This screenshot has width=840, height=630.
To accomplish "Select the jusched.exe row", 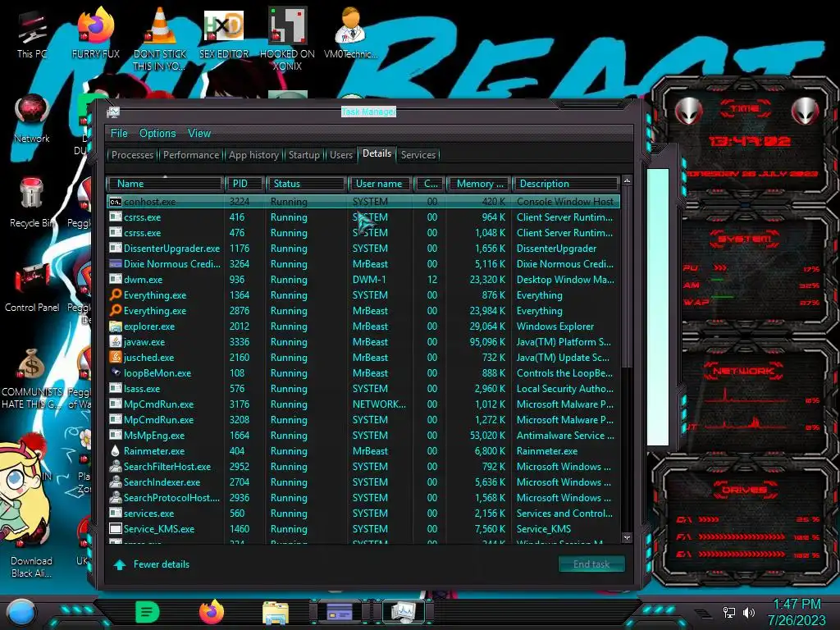I will coord(363,358).
